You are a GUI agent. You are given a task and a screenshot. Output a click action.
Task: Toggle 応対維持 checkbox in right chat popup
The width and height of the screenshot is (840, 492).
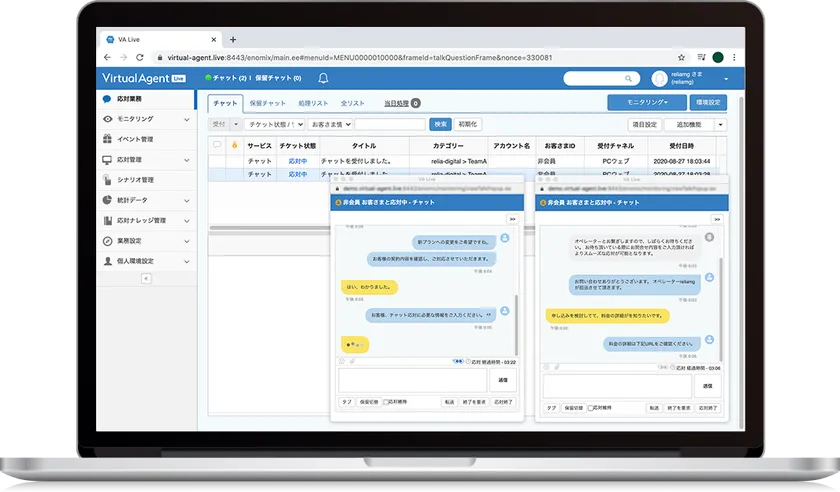click(590, 408)
